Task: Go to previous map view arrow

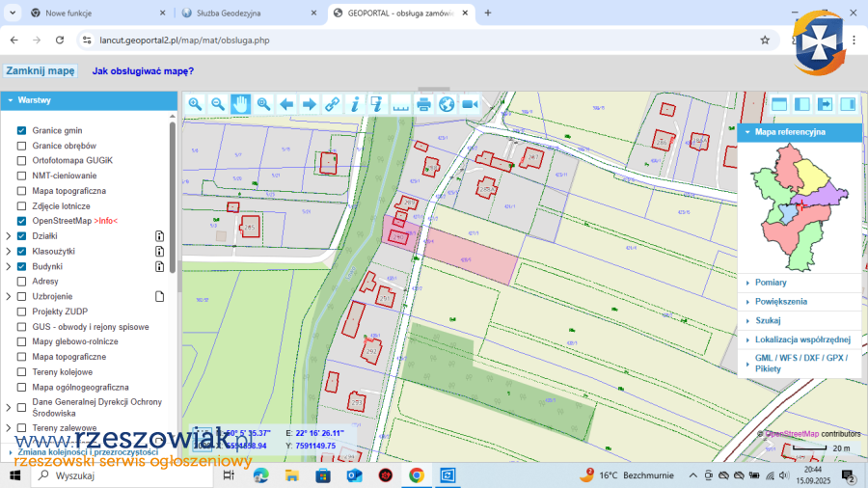Action: [286, 104]
